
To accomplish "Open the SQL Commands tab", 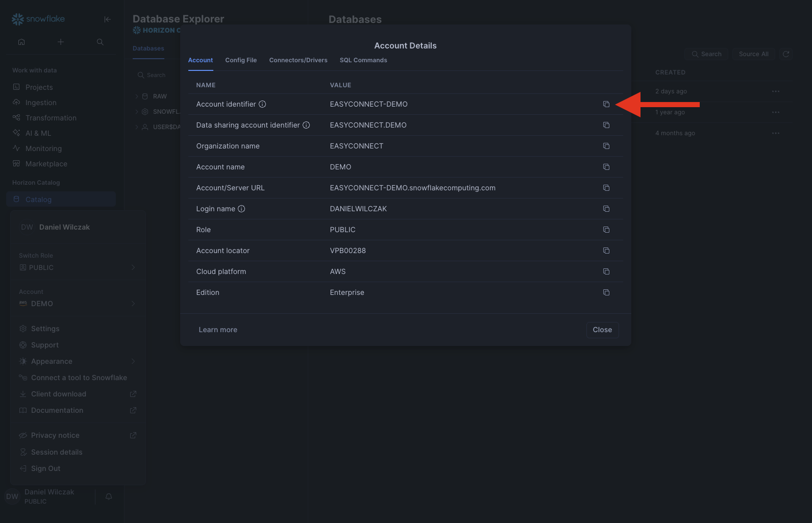I will click(x=363, y=60).
